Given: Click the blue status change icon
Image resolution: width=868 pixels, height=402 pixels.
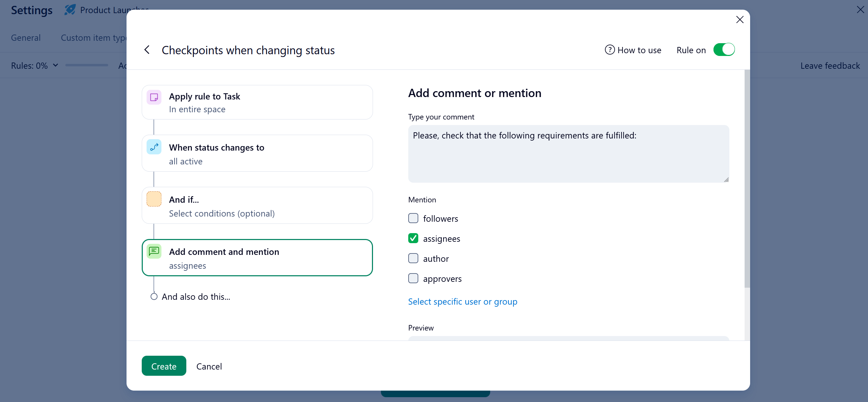Looking at the screenshot, I should pyautogui.click(x=154, y=147).
